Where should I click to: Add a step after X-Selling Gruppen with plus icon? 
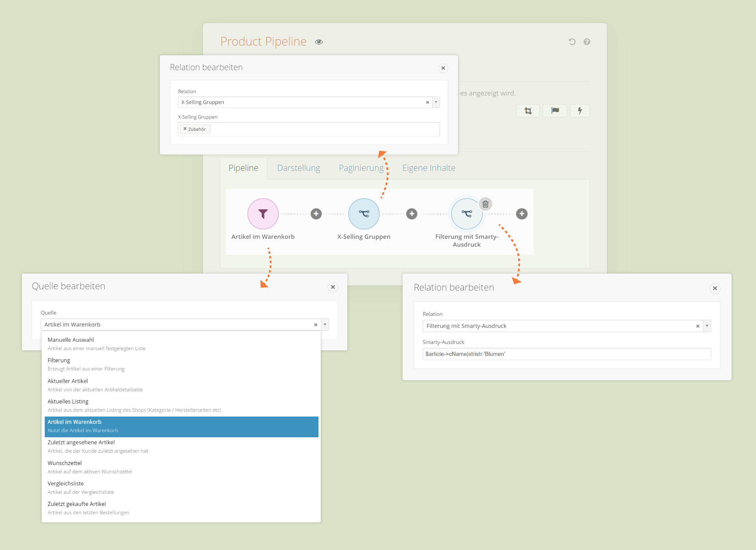pyautogui.click(x=412, y=213)
